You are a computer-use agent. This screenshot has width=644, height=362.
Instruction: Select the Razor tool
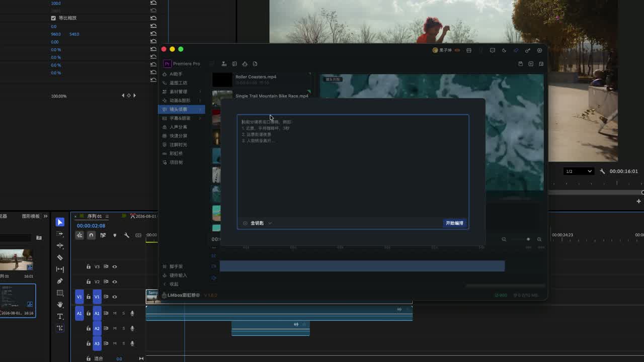tap(60, 257)
